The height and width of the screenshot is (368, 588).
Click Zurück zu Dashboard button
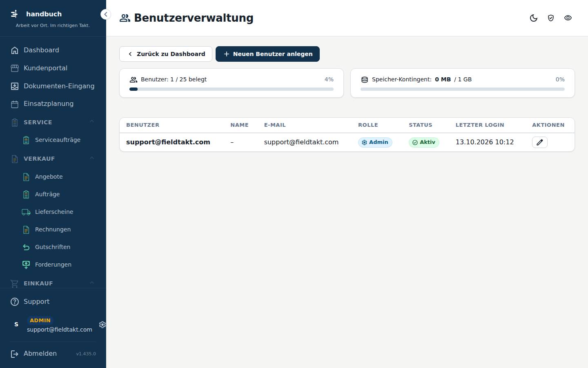pos(166,54)
